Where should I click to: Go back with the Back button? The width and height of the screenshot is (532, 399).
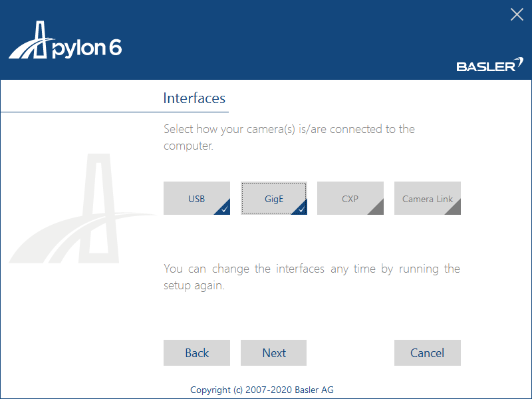(196, 353)
